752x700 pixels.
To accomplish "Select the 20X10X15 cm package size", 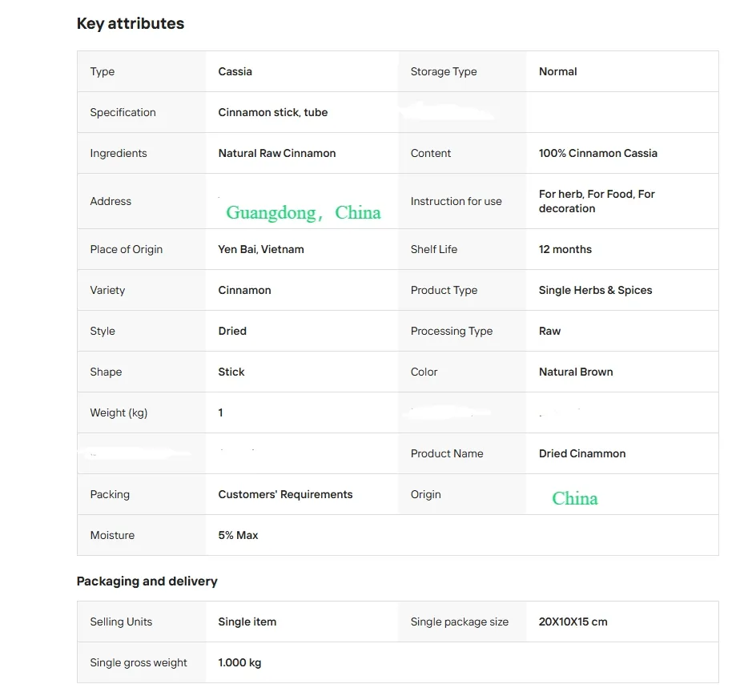I will coord(573,622).
